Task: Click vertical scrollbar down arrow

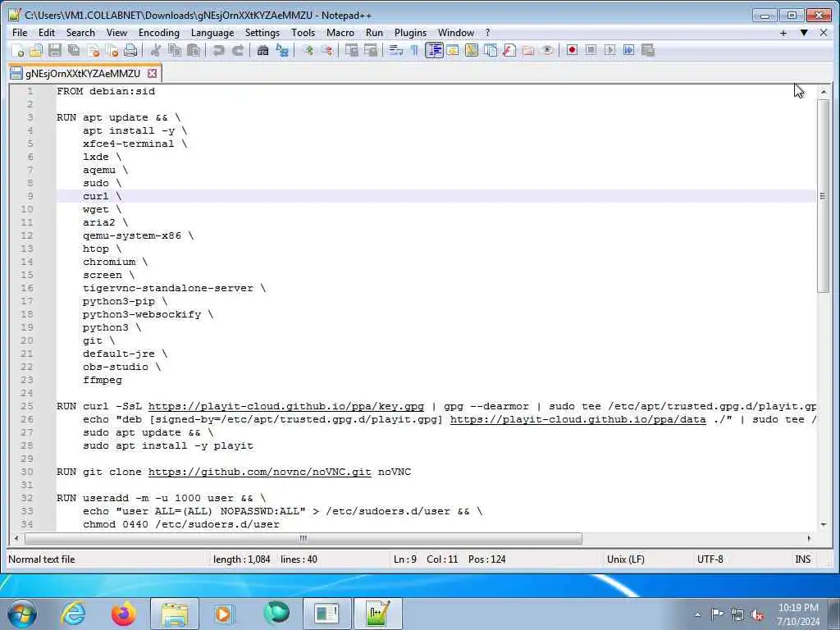Action: click(824, 524)
